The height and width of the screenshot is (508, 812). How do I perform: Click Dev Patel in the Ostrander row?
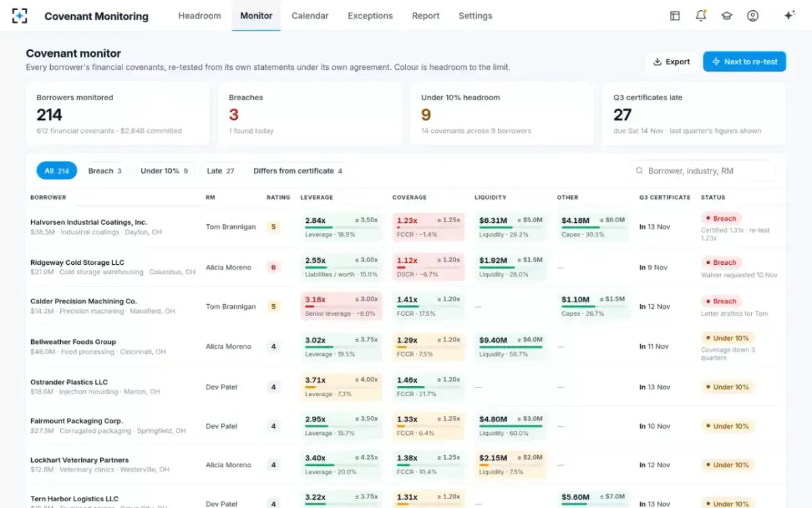(x=222, y=387)
